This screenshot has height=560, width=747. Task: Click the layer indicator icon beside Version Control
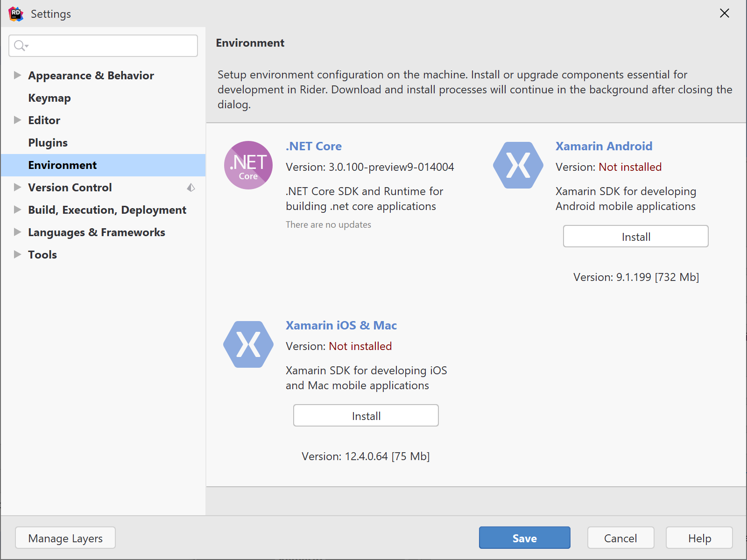(191, 188)
